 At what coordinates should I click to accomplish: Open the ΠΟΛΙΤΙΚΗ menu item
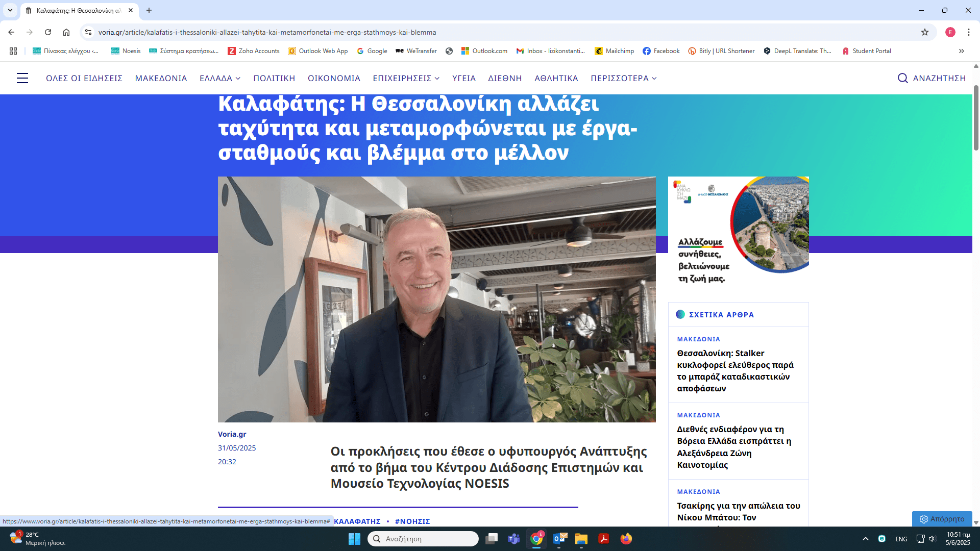pyautogui.click(x=274, y=78)
